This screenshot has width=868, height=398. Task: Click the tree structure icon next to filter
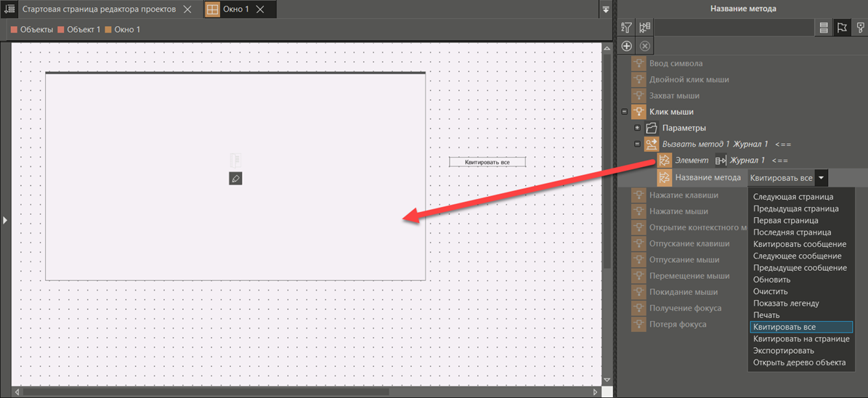pyautogui.click(x=644, y=28)
